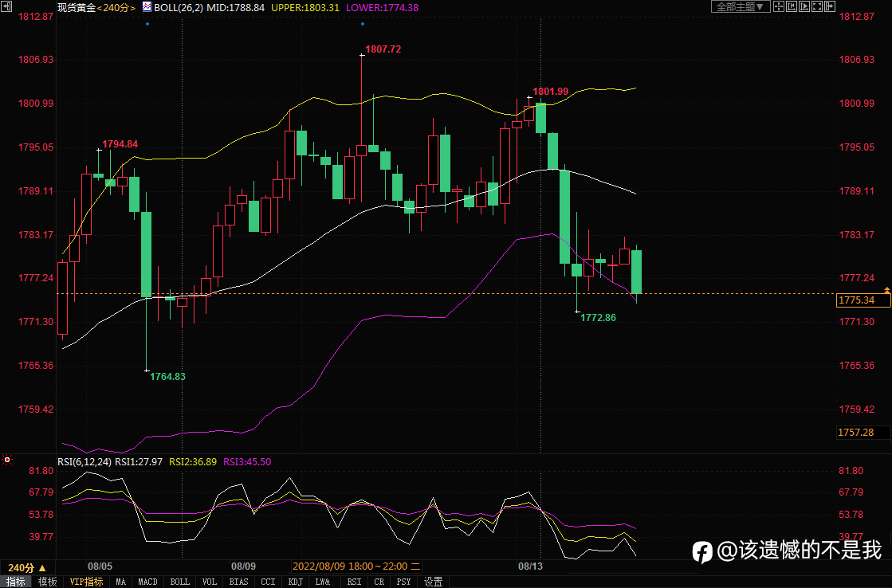Click the 1801.99 price label
892x588 pixels.
[550, 92]
